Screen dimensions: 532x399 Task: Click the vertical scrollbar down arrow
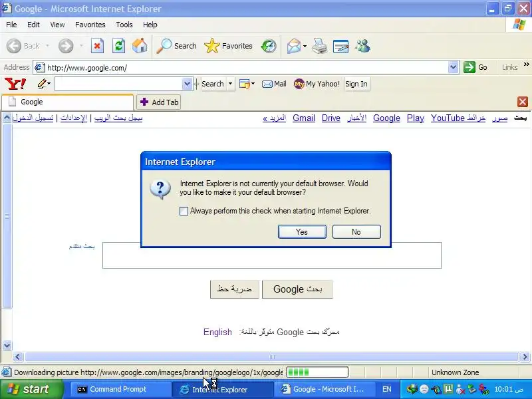click(x=7, y=345)
